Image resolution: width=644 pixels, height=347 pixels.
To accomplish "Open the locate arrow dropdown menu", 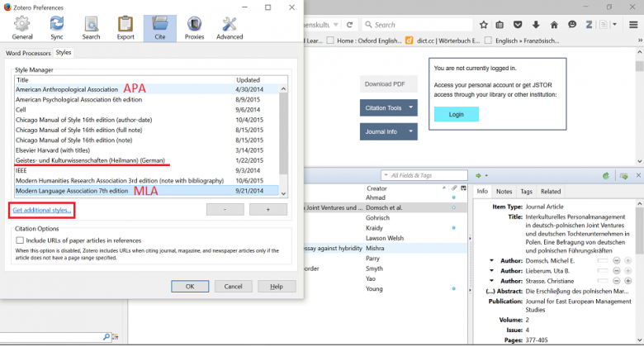I will 486,175.
